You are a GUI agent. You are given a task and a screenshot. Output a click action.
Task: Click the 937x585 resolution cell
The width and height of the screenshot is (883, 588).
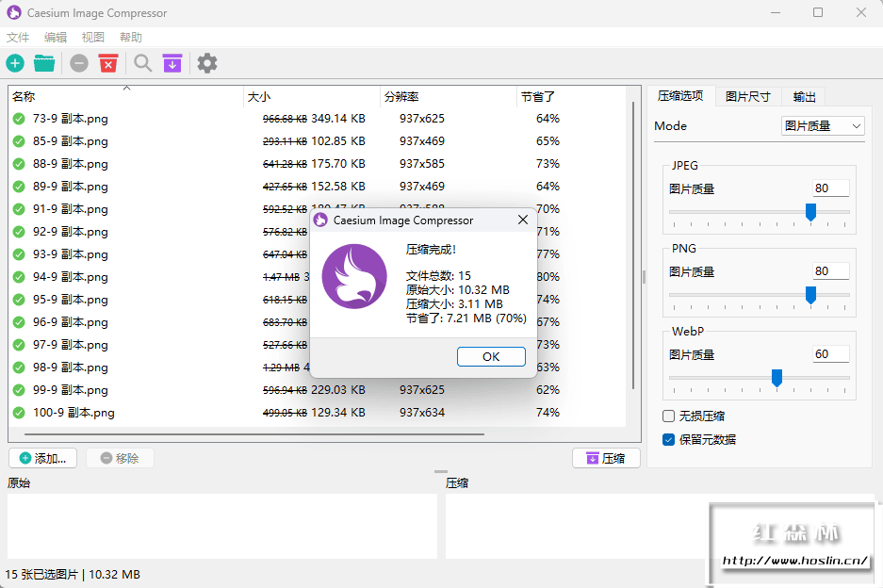(422, 164)
